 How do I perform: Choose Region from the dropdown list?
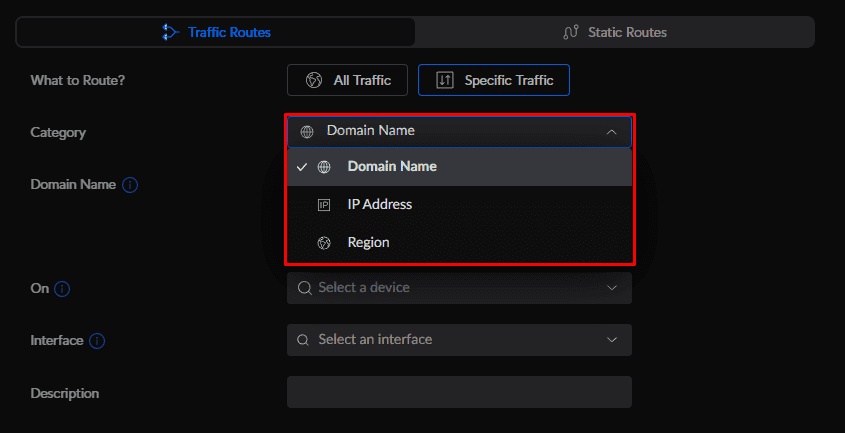(459, 243)
